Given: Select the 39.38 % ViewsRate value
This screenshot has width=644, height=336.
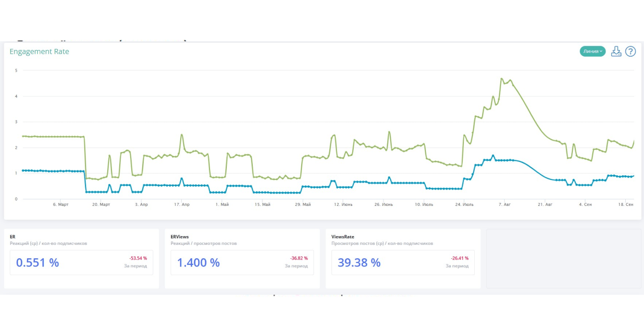Looking at the screenshot, I should click(359, 263).
